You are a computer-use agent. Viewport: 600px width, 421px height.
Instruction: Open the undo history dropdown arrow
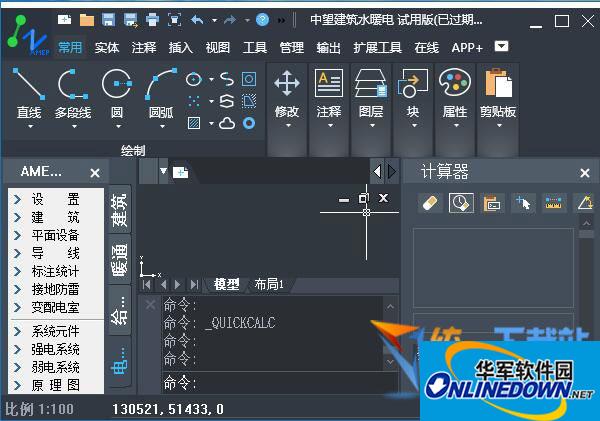(x=215, y=20)
